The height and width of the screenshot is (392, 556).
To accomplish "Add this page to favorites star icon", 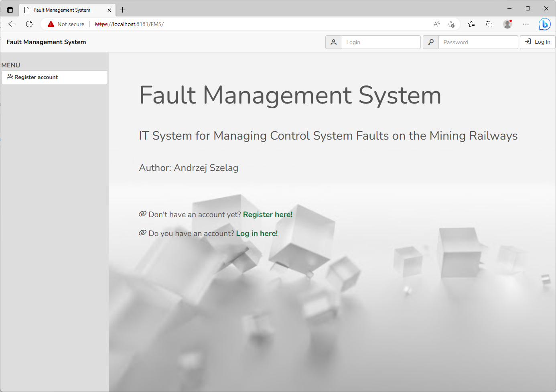I will [x=451, y=24].
